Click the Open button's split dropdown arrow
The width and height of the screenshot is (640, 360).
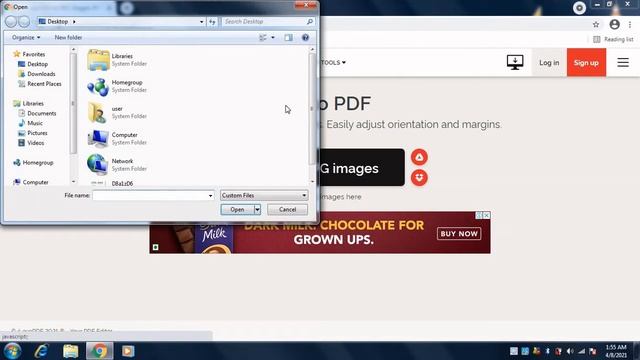coord(257,210)
